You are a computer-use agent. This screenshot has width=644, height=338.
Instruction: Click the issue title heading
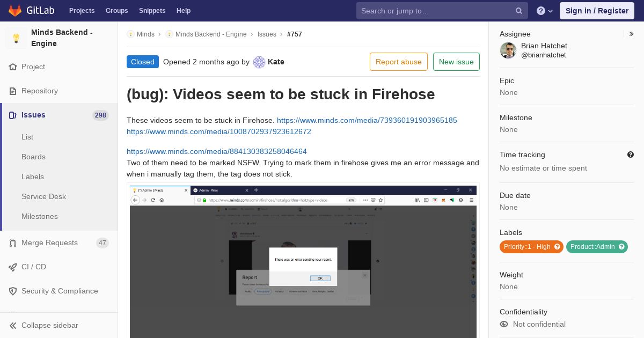pos(281,94)
